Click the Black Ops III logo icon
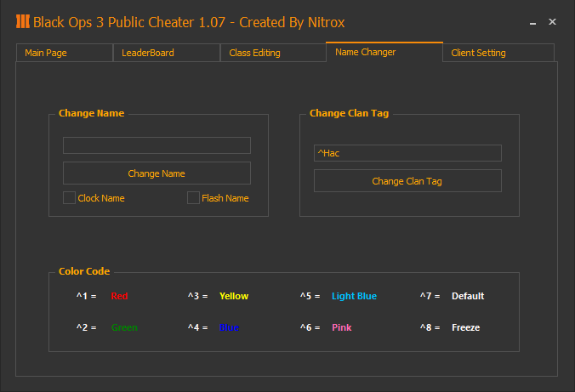Viewport: 575px width, 392px height. pos(23,21)
